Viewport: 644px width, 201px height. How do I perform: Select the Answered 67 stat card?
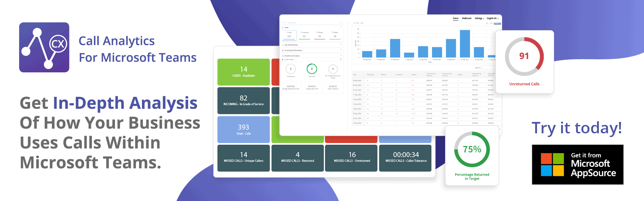(304, 35)
